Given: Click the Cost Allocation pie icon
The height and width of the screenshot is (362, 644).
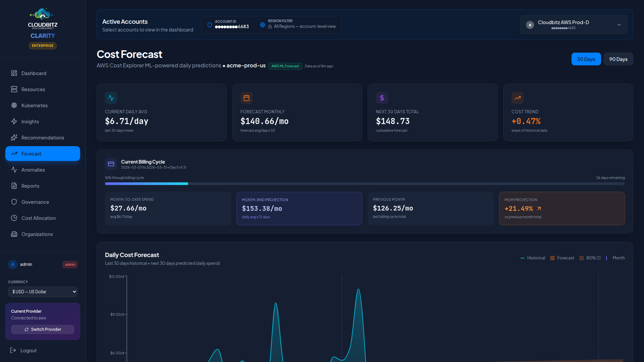Looking at the screenshot, I should click(x=14, y=218).
